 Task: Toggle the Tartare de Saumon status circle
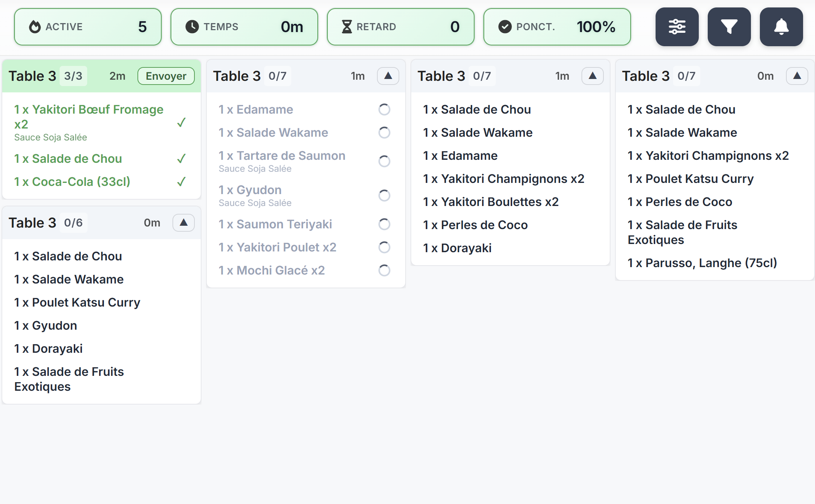click(x=384, y=161)
